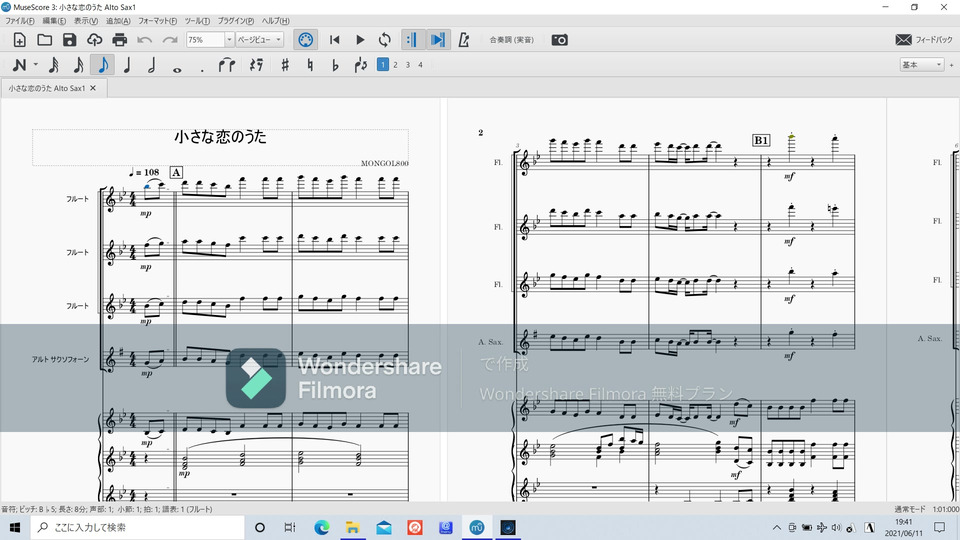960x540 pixels.
Task: Open Mail app from taskbar
Action: [x=384, y=527]
